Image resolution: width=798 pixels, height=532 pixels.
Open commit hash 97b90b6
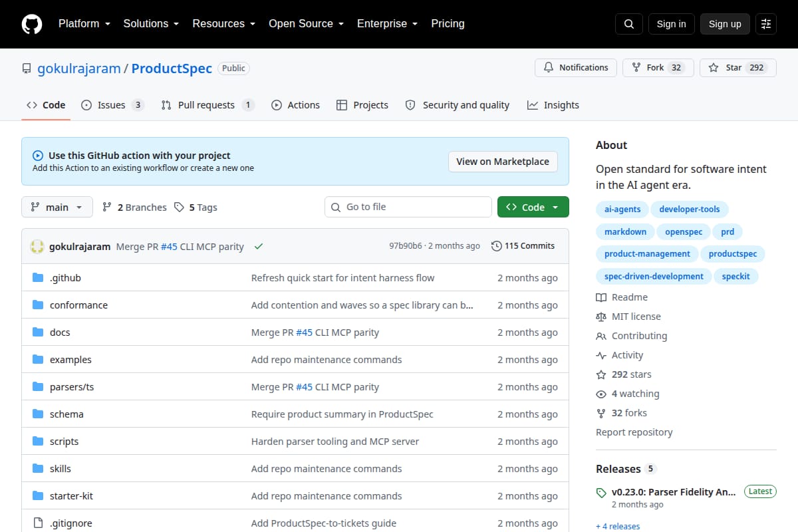[405, 246]
